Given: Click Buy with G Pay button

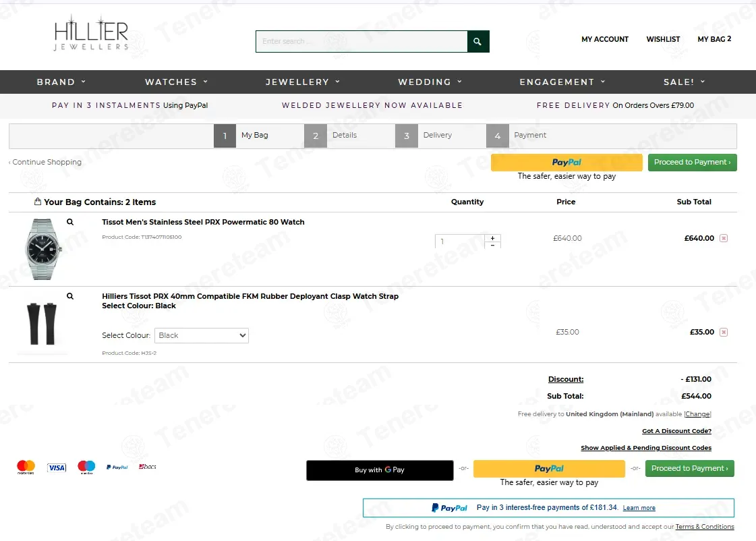Looking at the screenshot, I should pos(380,470).
